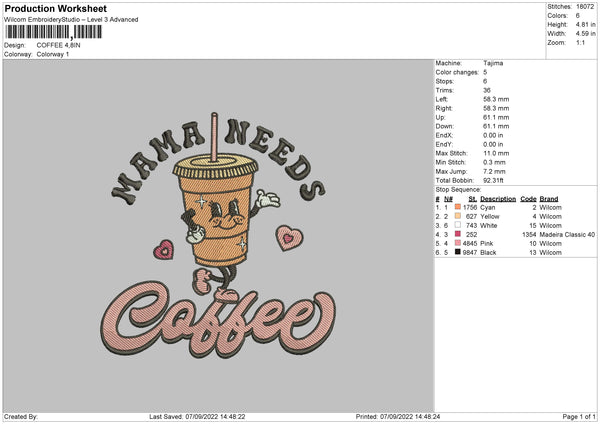Click the left heart in the embroidery design
The width and height of the screenshot is (600, 424).
162,251
